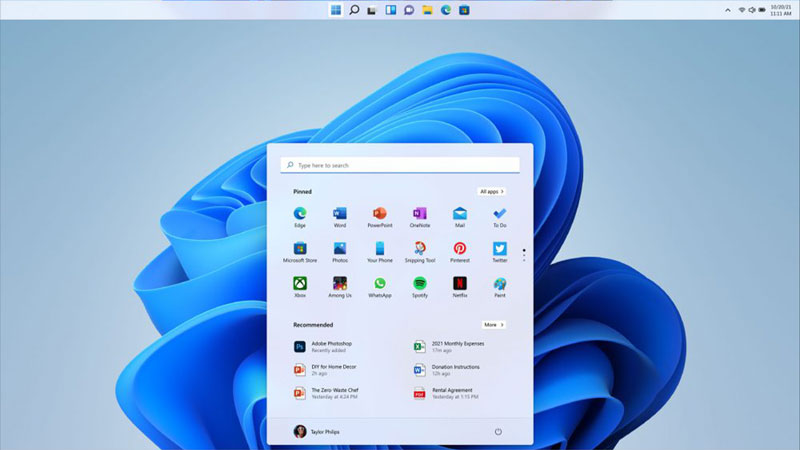Open the Photos app
The image size is (800, 450).
pos(340,253)
